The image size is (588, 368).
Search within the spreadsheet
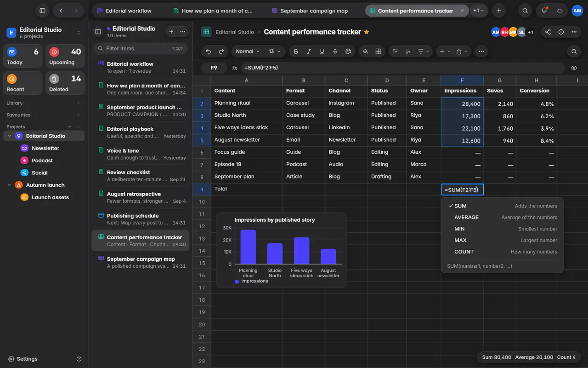point(574,52)
